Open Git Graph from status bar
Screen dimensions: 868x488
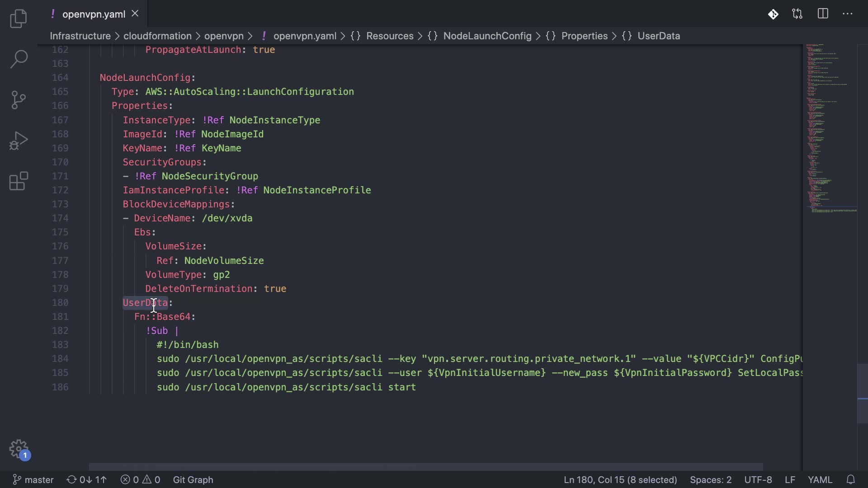pos(193,479)
